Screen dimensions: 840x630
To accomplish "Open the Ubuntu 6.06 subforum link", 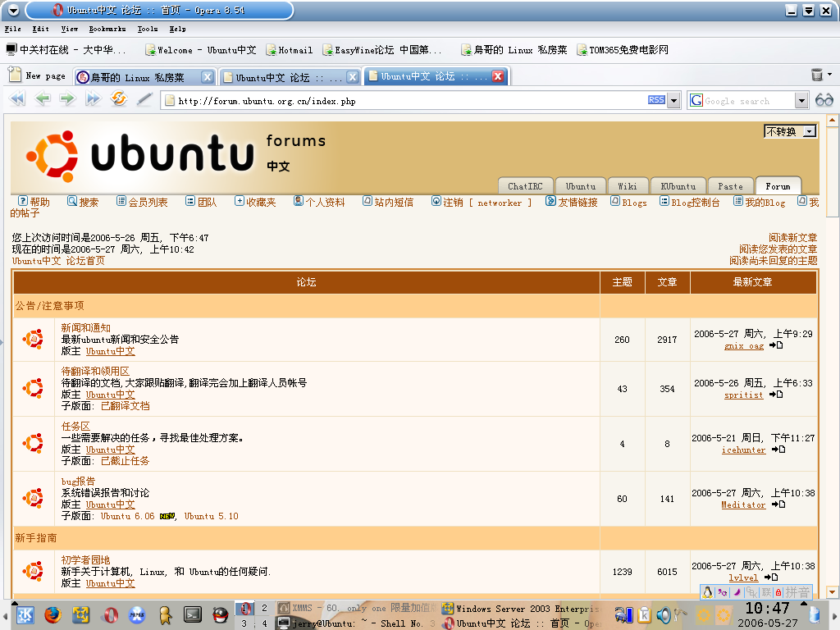I will (x=127, y=516).
